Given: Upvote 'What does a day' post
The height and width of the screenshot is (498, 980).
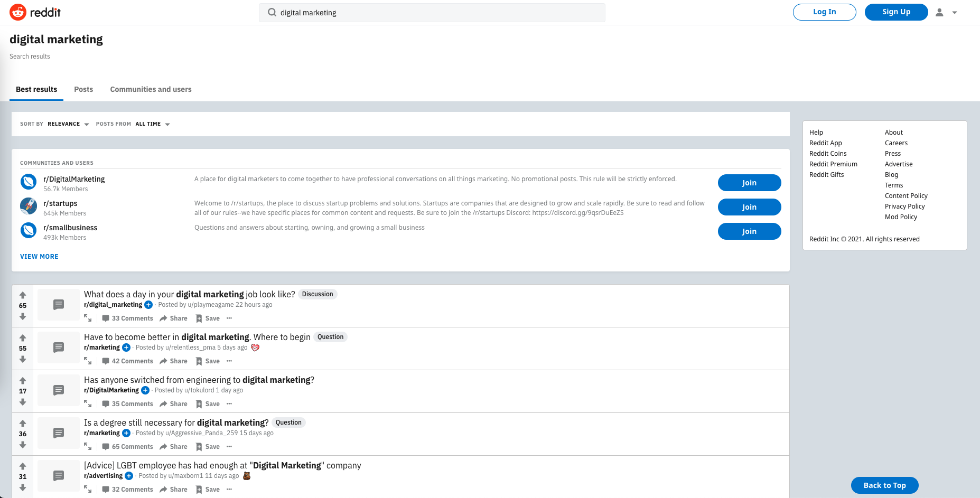Looking at the screenshot, I should pos(23,295).
